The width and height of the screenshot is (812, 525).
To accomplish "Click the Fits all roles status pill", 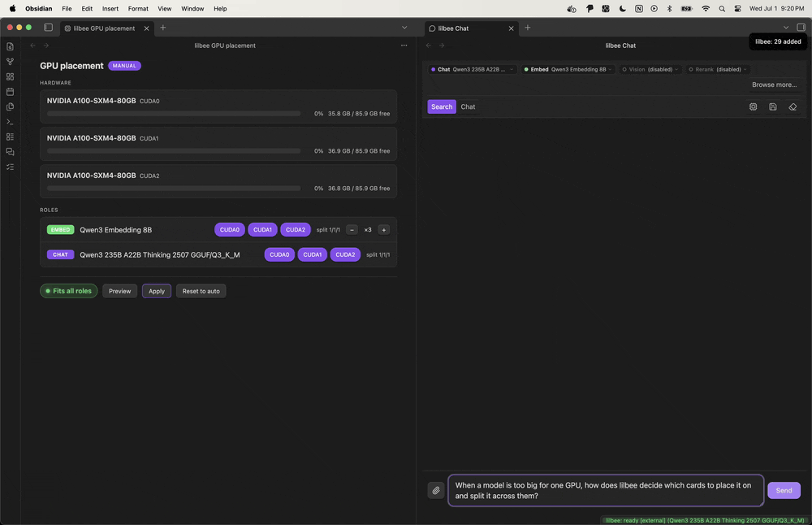I will click(x=69, y=291).
